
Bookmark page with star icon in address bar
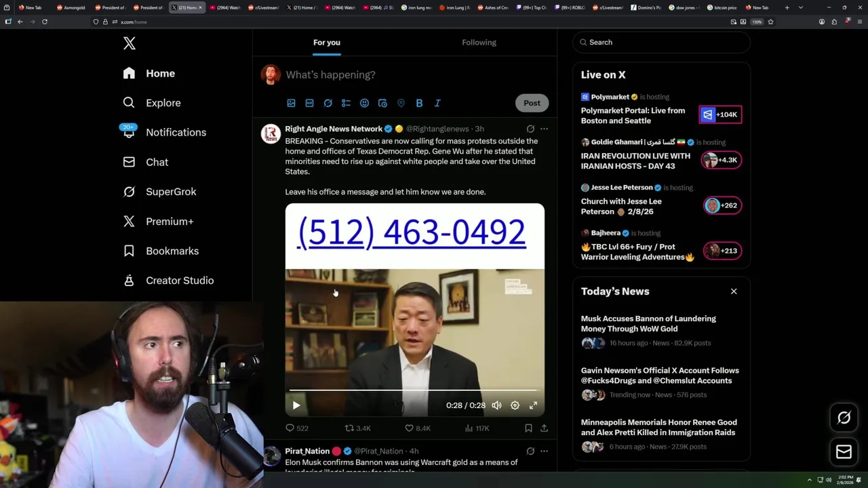pyautogui.click(x=770, y=22)
